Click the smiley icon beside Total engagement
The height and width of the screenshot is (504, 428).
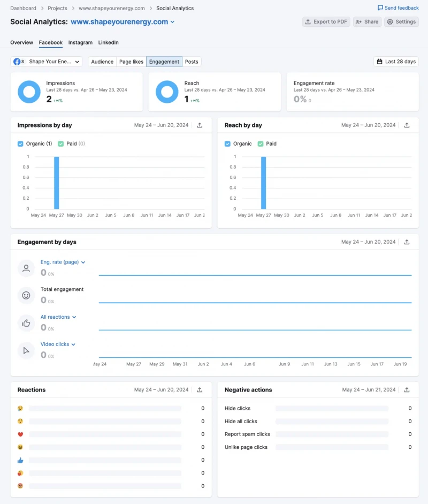[x=26, y=296]
